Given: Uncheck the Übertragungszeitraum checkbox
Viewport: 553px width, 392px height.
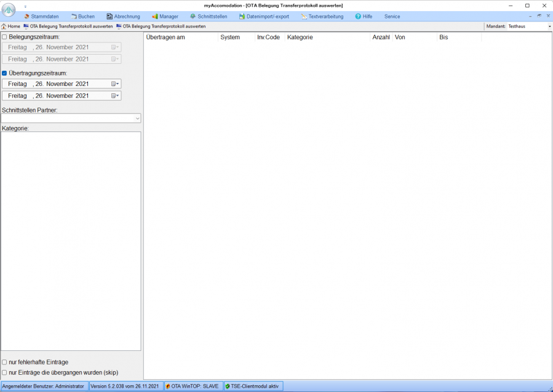Looking at the screenshot, I should tap(5, 73).
